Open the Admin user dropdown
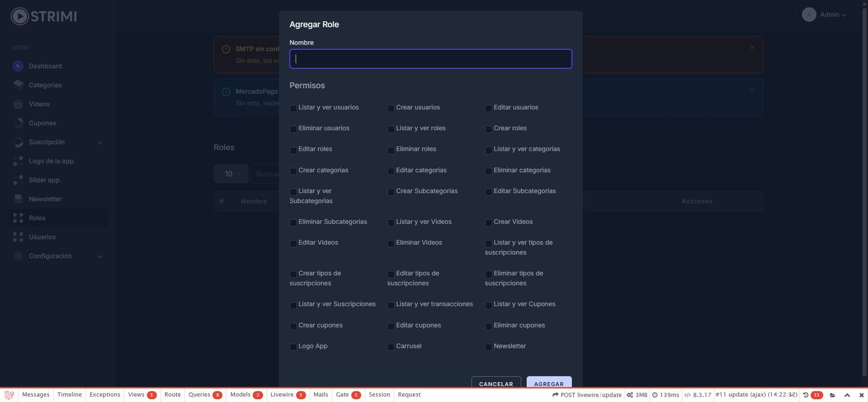868x402 pixels. (x=824, y=15)
